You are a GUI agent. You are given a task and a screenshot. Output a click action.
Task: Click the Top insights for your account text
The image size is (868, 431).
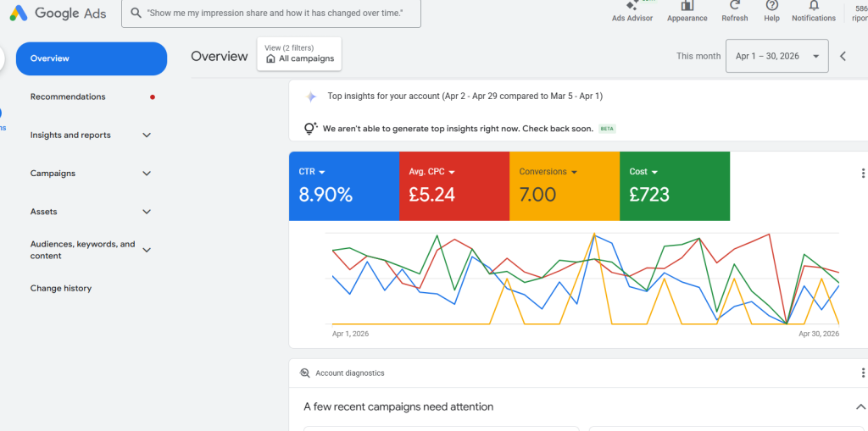tap(465, 97)
